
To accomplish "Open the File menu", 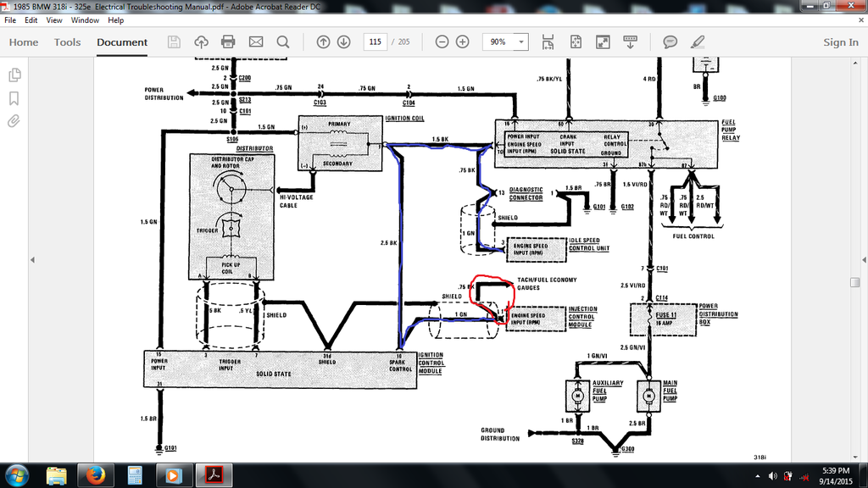I will (10, 20).
